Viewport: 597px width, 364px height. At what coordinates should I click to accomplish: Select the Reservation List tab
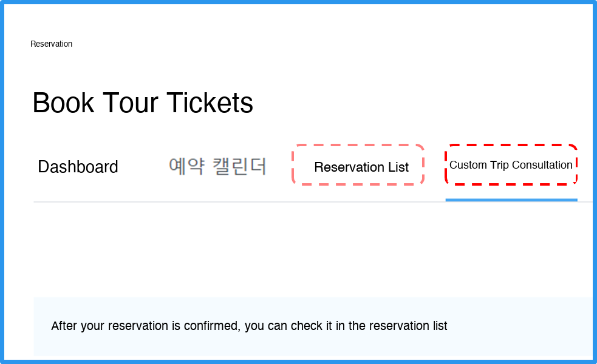tap(361, 167)
